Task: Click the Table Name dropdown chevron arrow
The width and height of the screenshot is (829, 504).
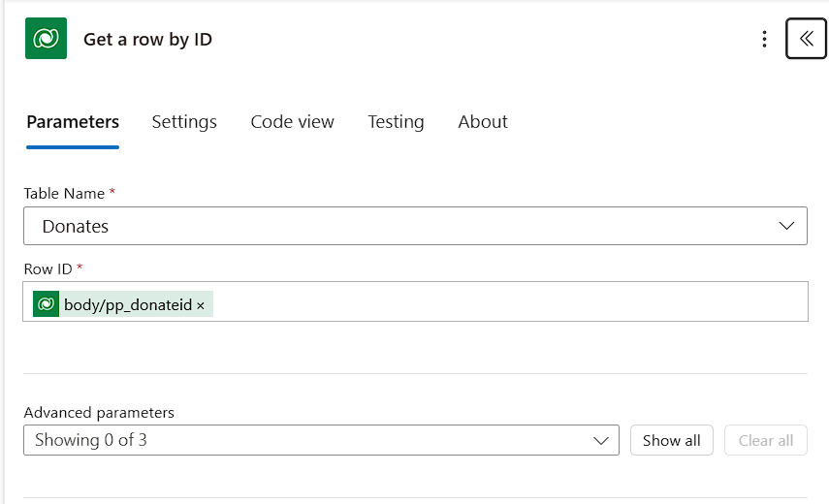Action: 786,226
